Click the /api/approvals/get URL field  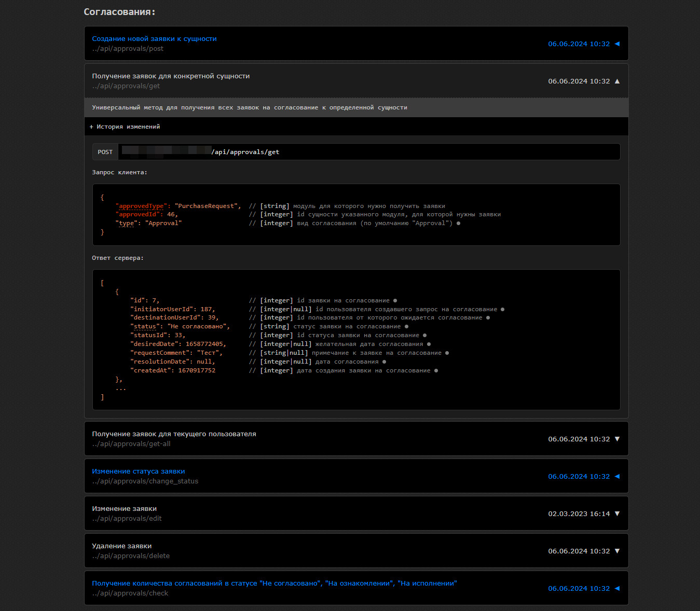click(369, 152)
